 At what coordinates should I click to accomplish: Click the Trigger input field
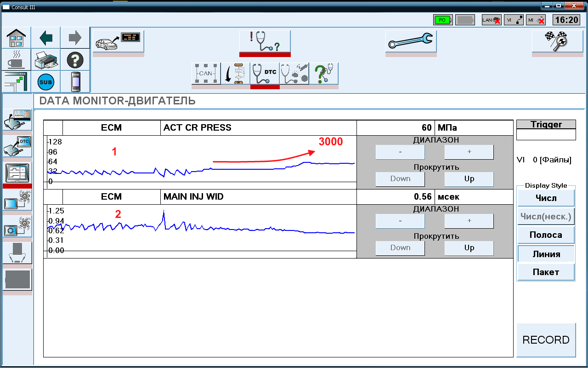coord(546,134)
